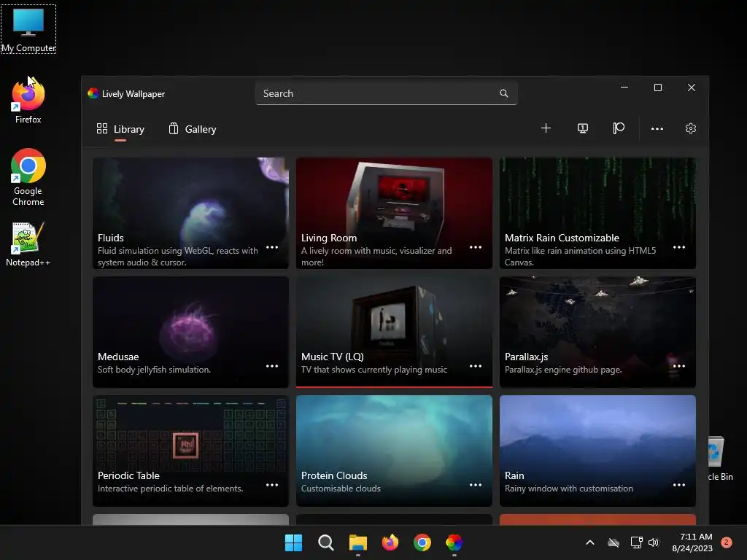The width and height of the screenshot is (747, 560).
Task: Open the clock showing 7:11 AM
Action: [692, 542]
